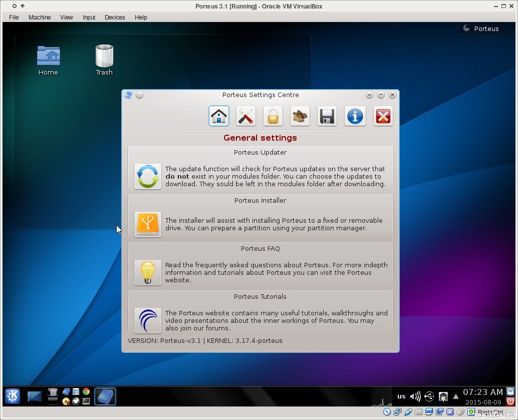This screenshot has height=420, width=518.
Task: Expand hidden system tray icons arrow
Action: tap(456, 396)
